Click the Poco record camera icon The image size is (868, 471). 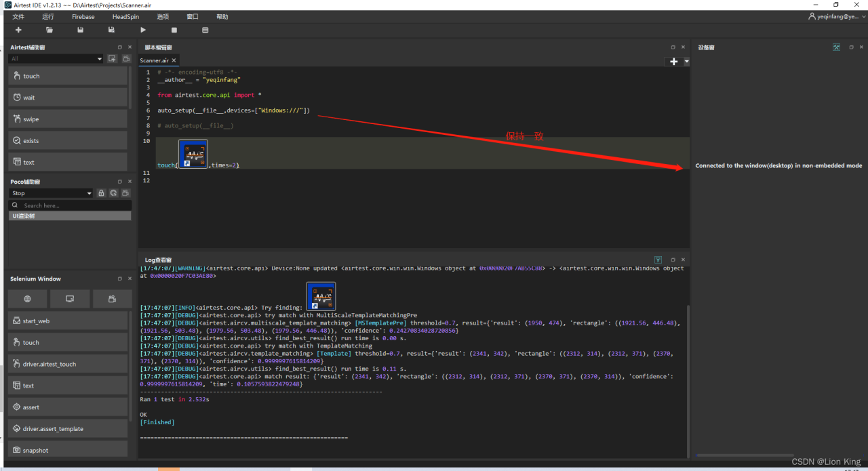pyautogui.click(x=125, y=193)
